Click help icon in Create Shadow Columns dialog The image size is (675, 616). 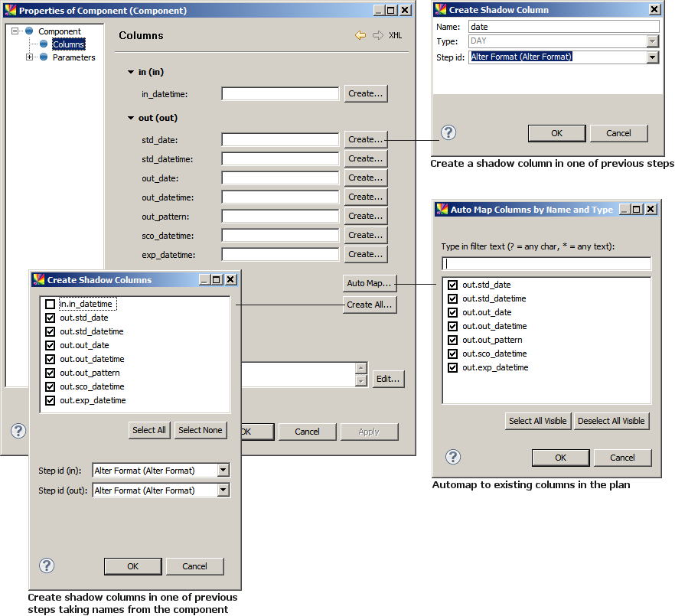tap(47, 565)
